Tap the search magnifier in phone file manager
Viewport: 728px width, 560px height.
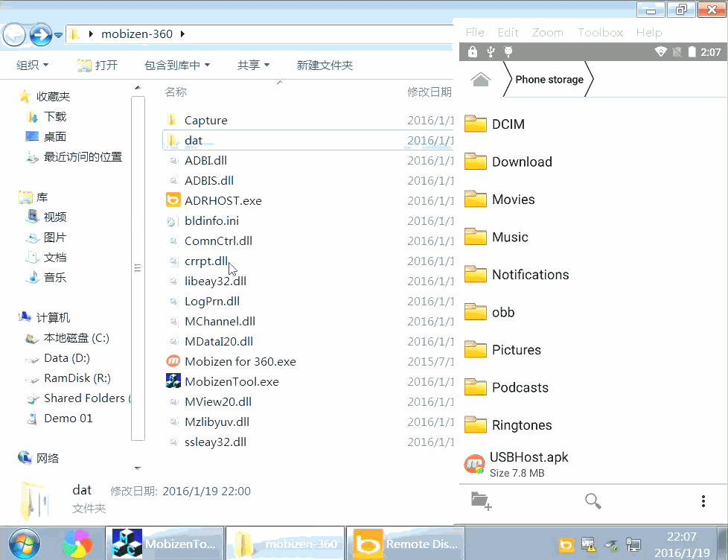coord(593,501)
